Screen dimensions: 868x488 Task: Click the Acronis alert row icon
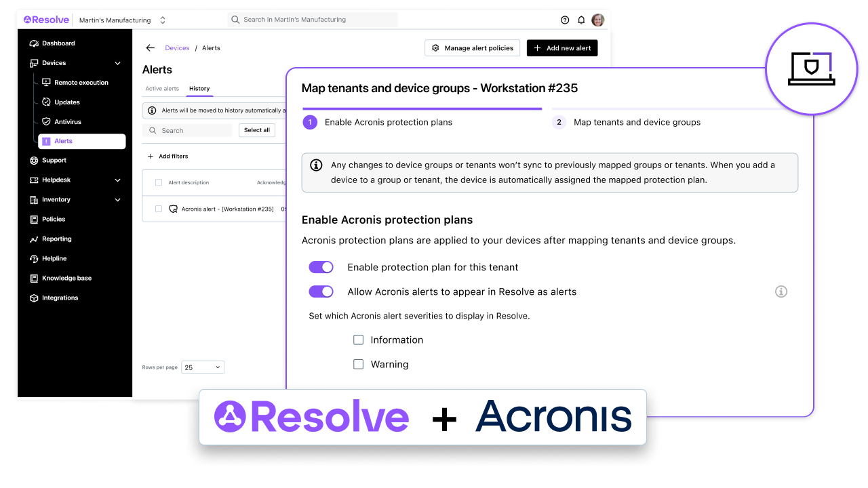[x=173, y=209]
